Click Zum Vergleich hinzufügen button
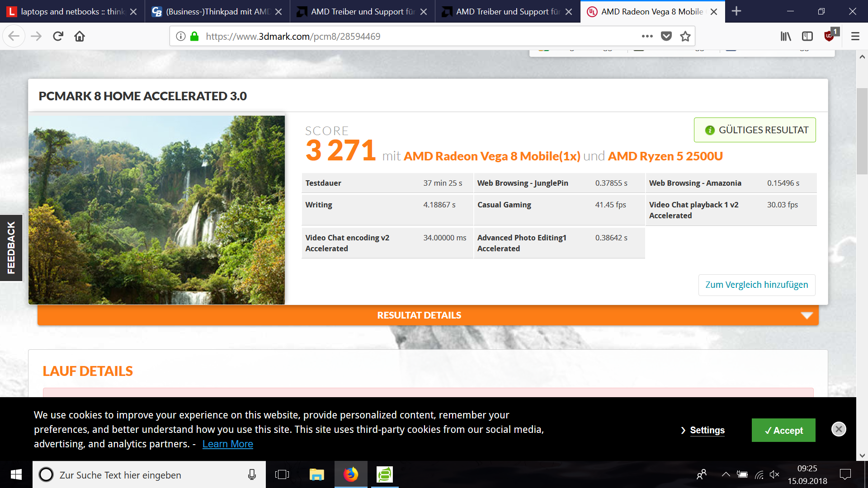This screenshot has width=868, height=488. (756, 285)
